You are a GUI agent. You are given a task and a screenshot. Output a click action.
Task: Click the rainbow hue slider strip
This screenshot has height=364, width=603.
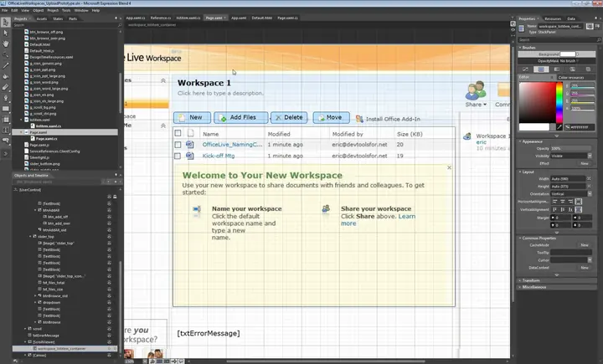559,103
